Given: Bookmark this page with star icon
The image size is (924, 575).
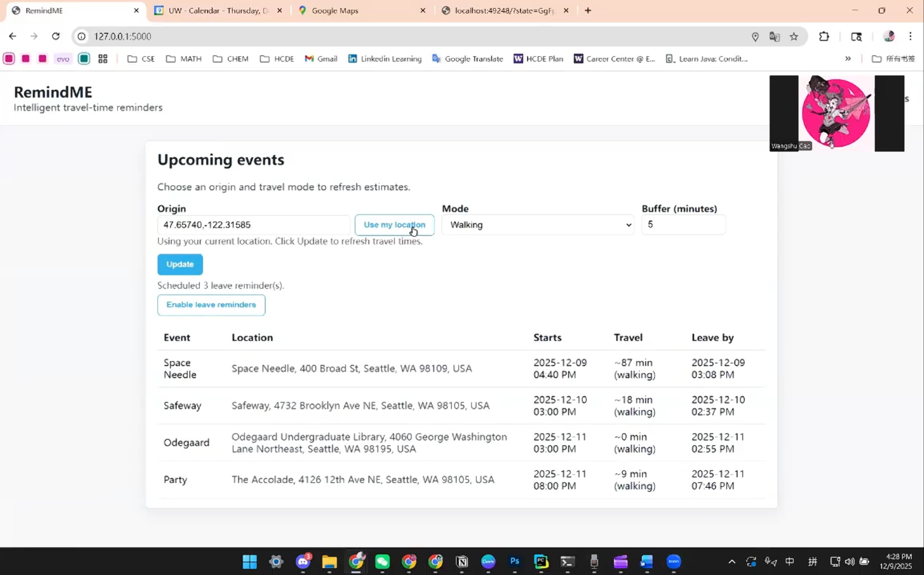Looking at the screenshot, I should (794, 36).
